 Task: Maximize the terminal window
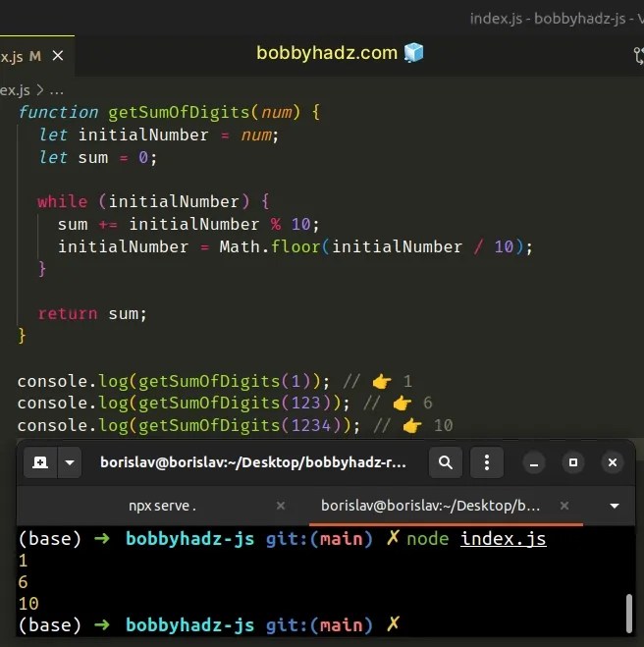point(573,463)
